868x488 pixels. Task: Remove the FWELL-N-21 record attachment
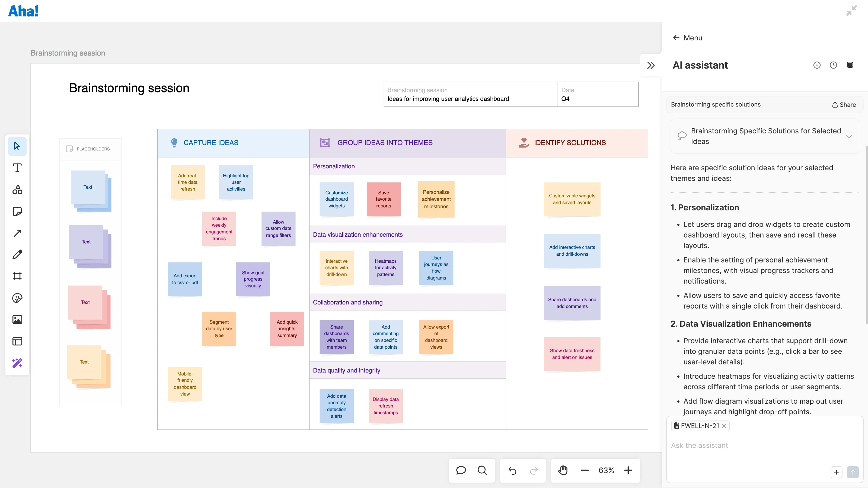pyautogui.click(x=725, y=426)
